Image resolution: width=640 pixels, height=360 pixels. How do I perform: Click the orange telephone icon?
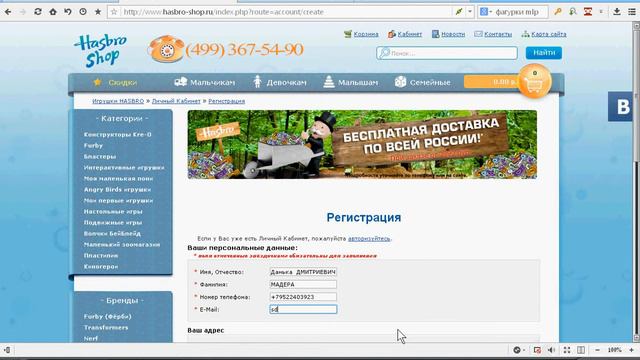coord(166,49)
